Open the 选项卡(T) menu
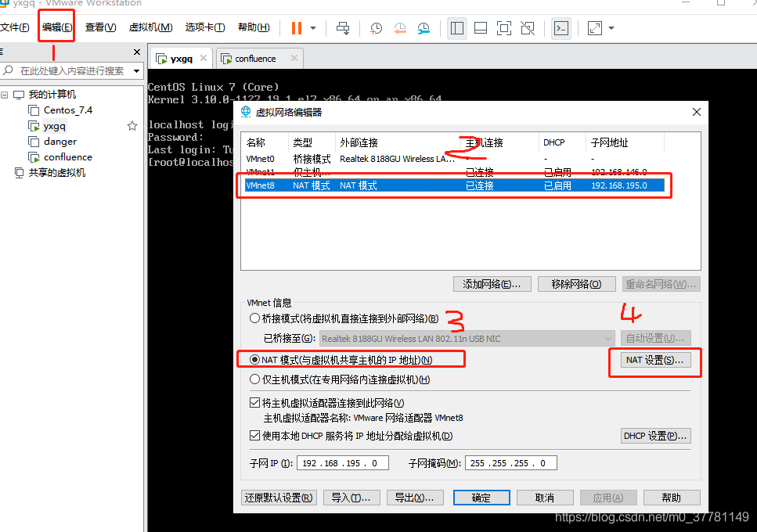Viewport: 757px width, 532px height. pos(205,27)
